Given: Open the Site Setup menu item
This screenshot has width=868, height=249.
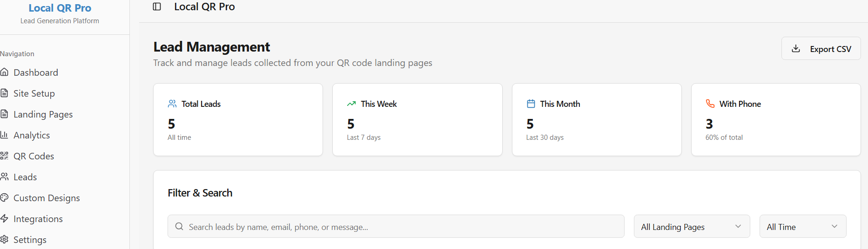Looking at the screenshot, I should coord(34,93).
